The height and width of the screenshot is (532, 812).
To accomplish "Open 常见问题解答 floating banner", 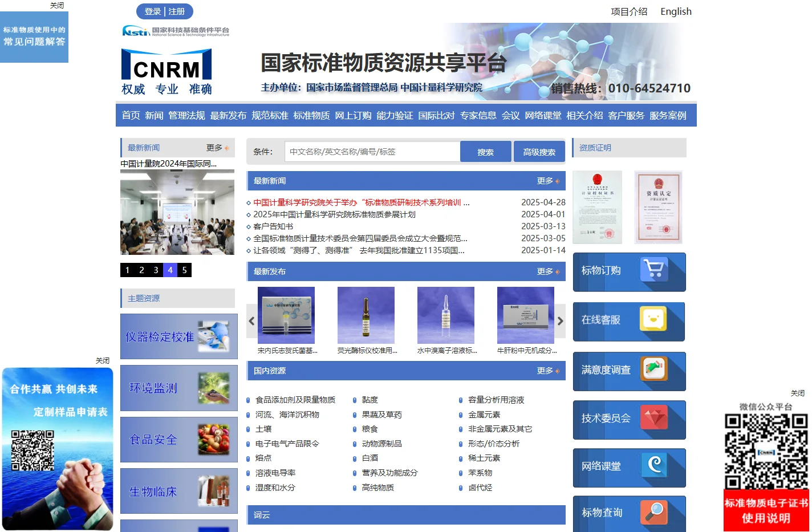I will click(x=34, y=36).
